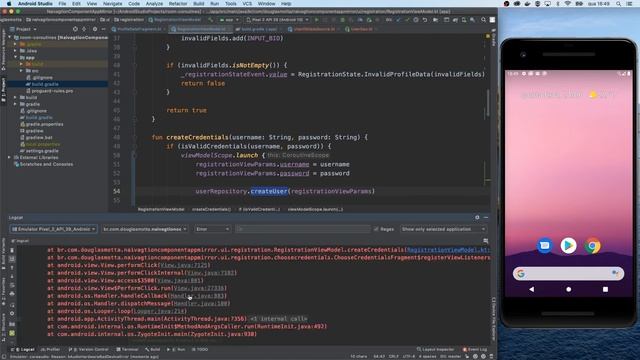Click the soft-wrap icon at Logcat right edge
The width and height of the screenshot is (640, 360).
tap(486, 241)
